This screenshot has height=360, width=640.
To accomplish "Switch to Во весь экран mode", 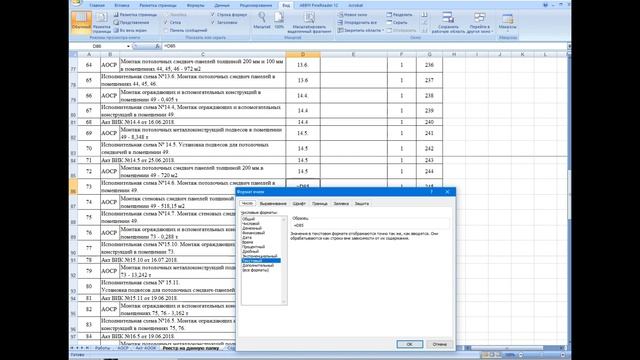I will click(131, 30).
